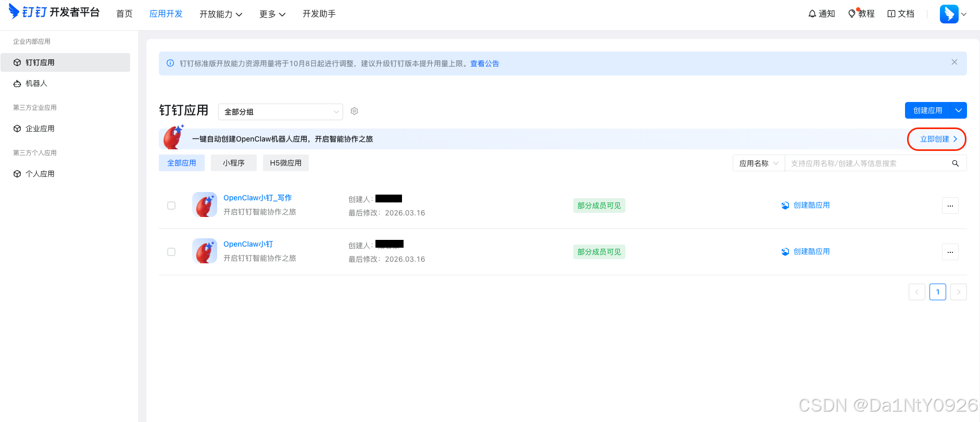This screenshot has width=980, height=422.
Task: Expand the 更多 menu
Action: (272, 14)
